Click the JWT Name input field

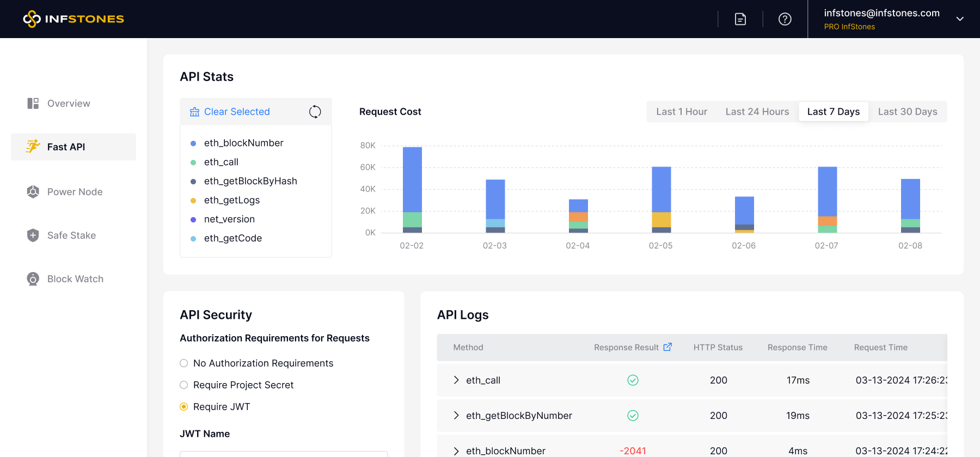pyautogui.click(x=284, y=454)
